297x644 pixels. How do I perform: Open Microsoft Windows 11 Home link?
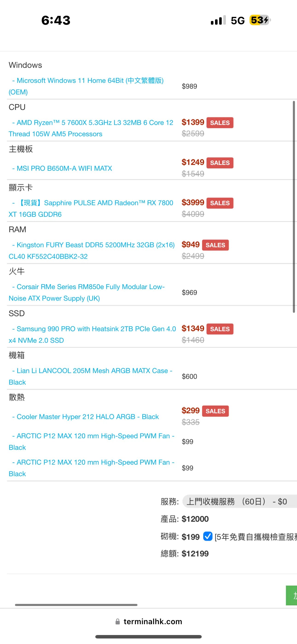coord(86,86)
